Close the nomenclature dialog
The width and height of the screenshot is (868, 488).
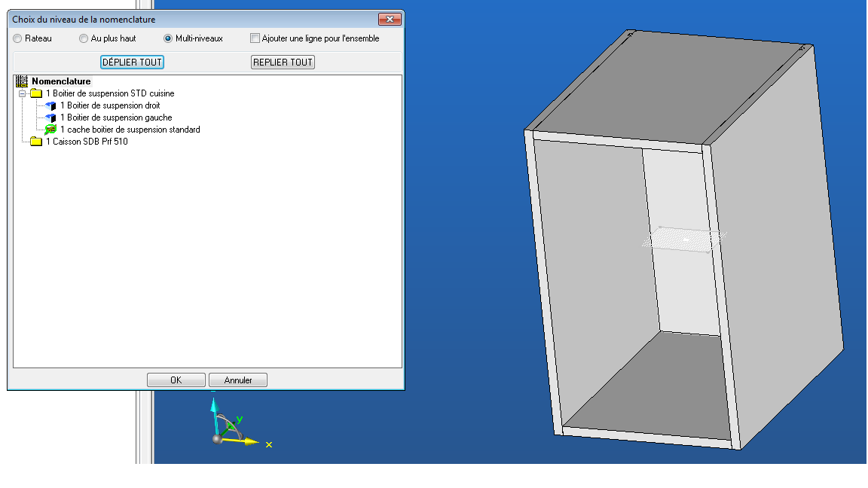click(x=390, y=20)
